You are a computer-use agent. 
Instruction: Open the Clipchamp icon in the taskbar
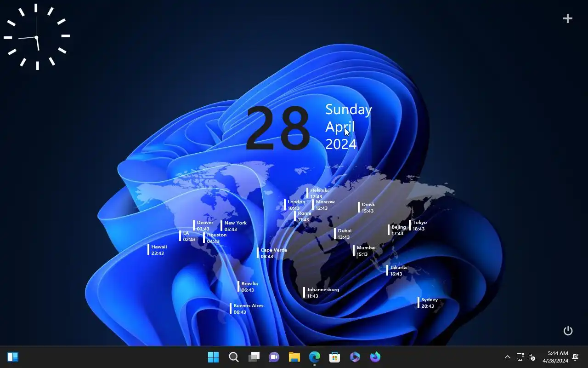click(355, 357)
